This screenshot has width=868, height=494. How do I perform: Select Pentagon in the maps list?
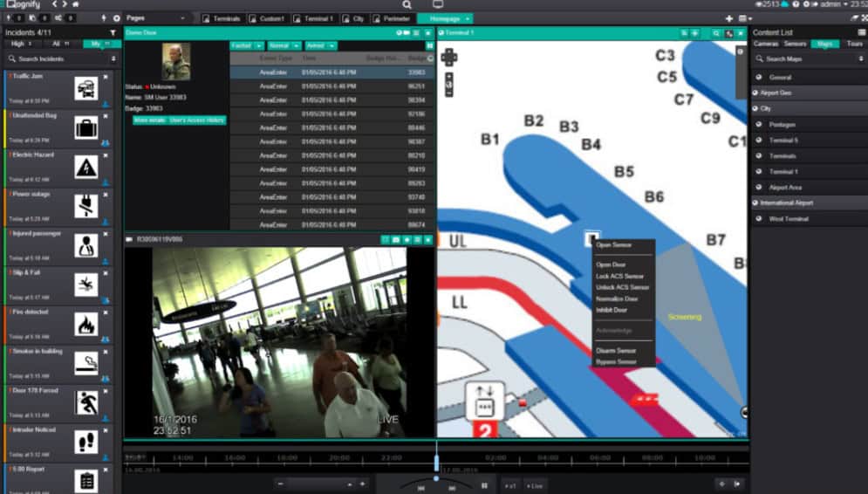(782, 125)
